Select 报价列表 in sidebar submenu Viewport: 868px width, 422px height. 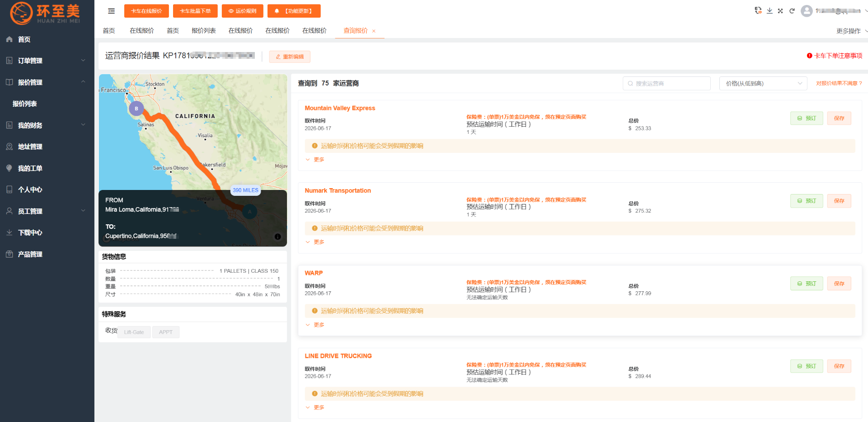click(x=25, y=104)
